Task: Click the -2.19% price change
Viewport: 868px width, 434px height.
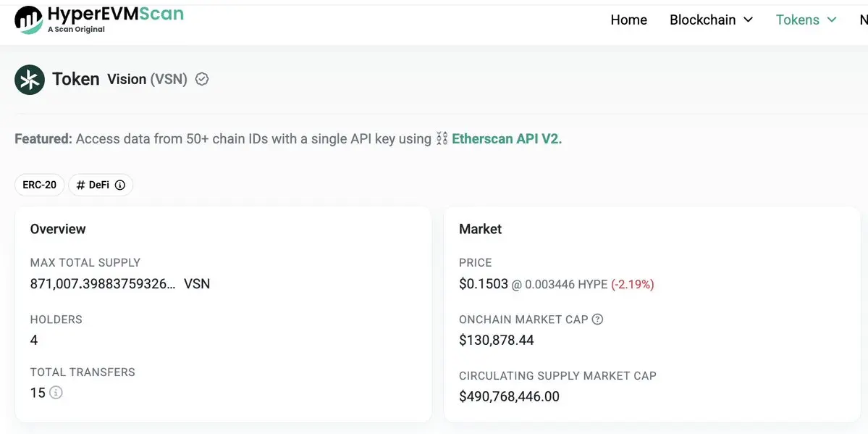Action: click(633, 284)
